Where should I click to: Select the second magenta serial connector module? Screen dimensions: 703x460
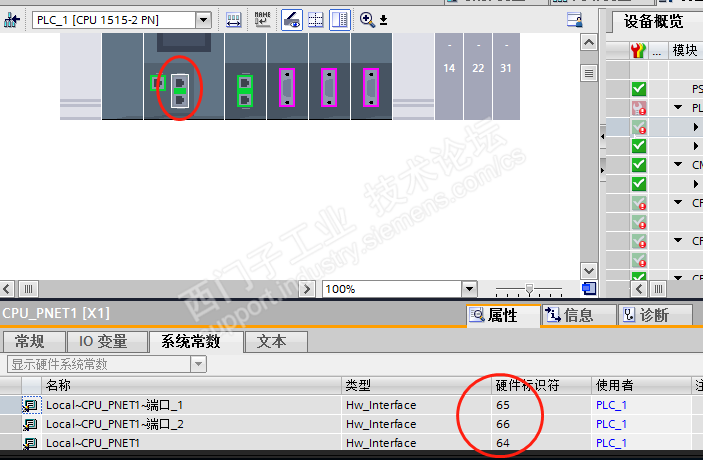(329, 87)
